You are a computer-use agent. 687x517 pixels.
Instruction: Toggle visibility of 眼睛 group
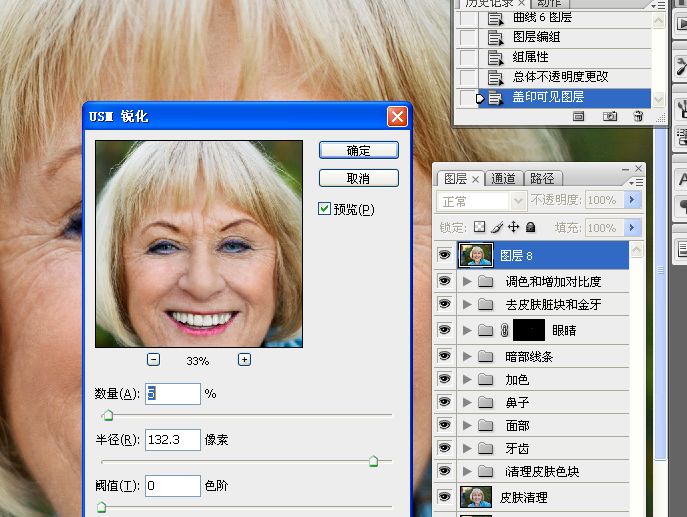click(x=444, y=330)
